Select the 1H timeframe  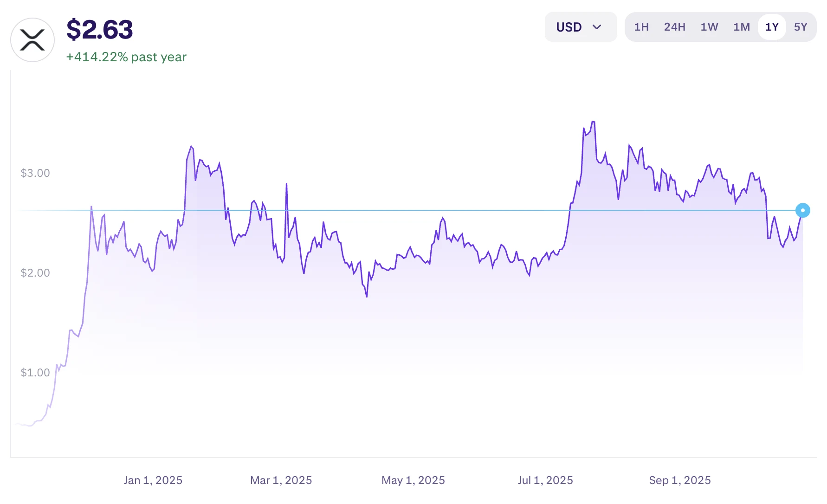(x=641, y=27)
